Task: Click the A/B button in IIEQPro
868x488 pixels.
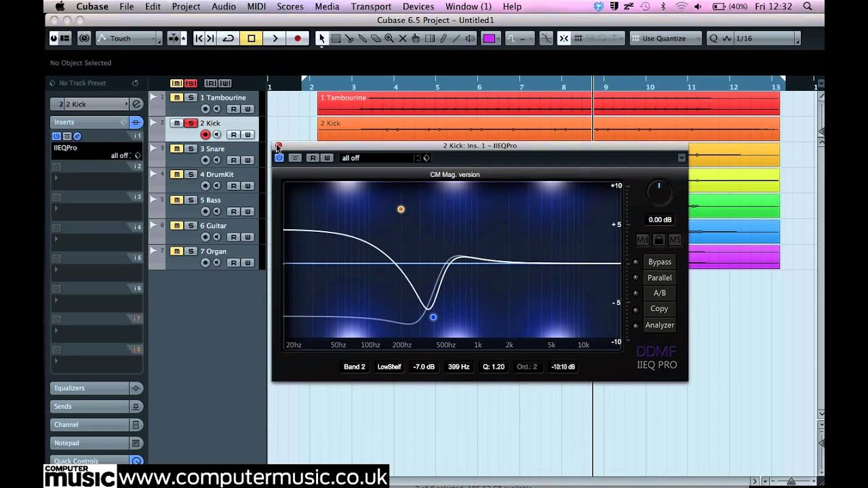Action: 660,293
